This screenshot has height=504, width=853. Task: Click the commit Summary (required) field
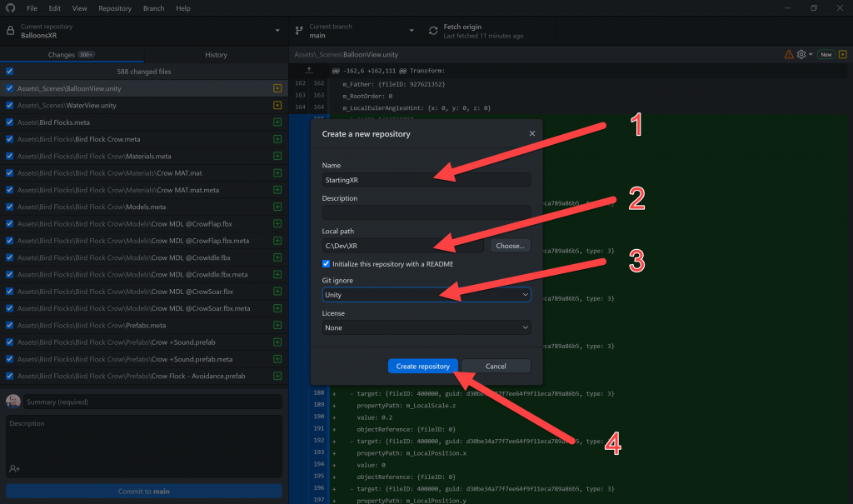[152, 402]
